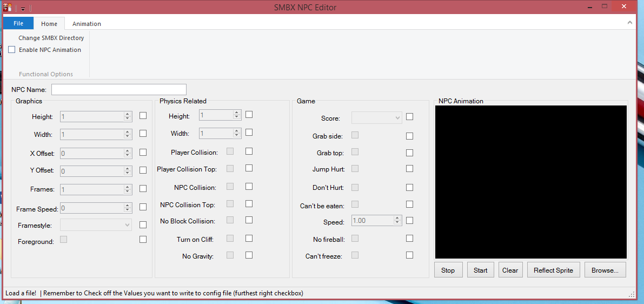The width and height of the screenshot is (644, 304).
Task: Check the Grab top write checkbox
Action: pyautogui.click(x=409, y=153)
